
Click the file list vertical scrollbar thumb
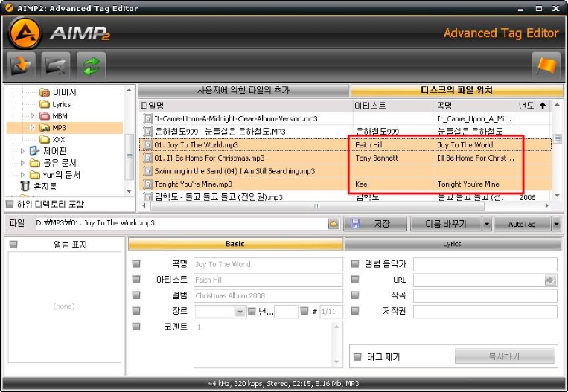point(558,138)
